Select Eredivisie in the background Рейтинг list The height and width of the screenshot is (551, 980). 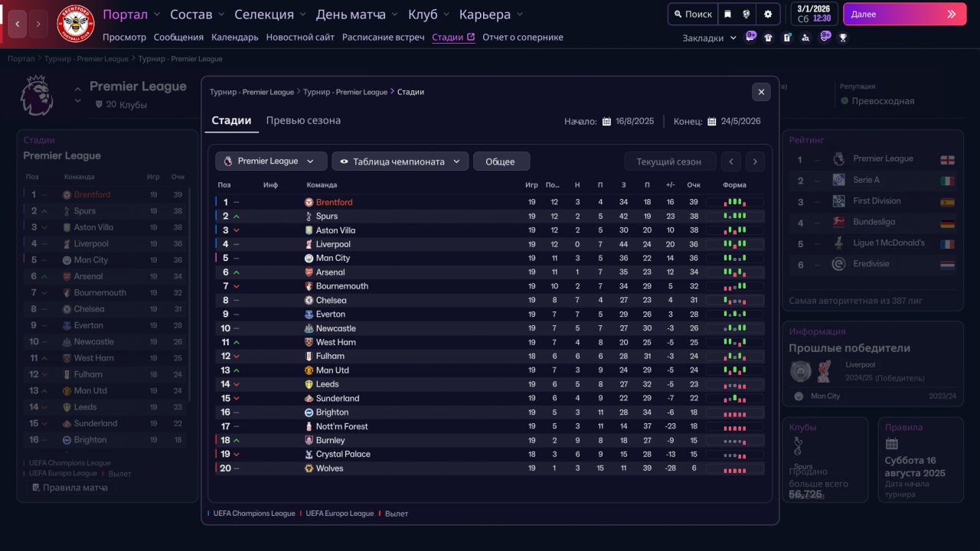point(872,264)
